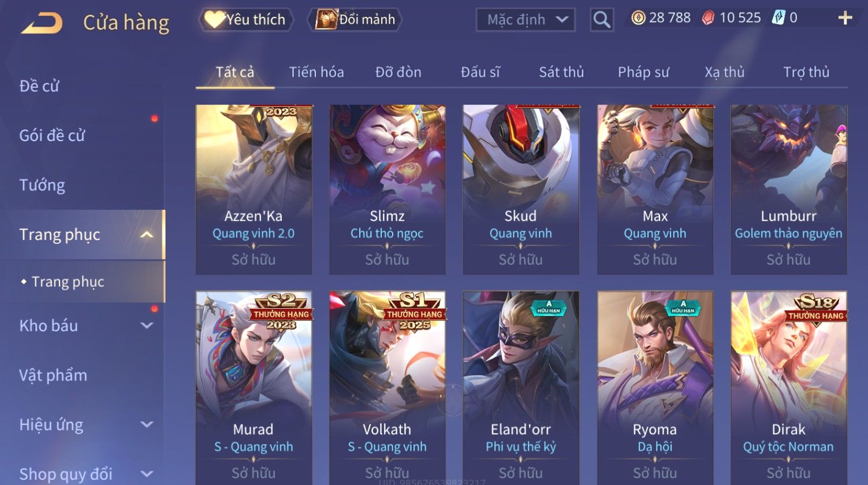Select the Slimz Chú thỏ ngọc skin card
The width and height of the screenshot is (868, 485).
coord(387,190)
